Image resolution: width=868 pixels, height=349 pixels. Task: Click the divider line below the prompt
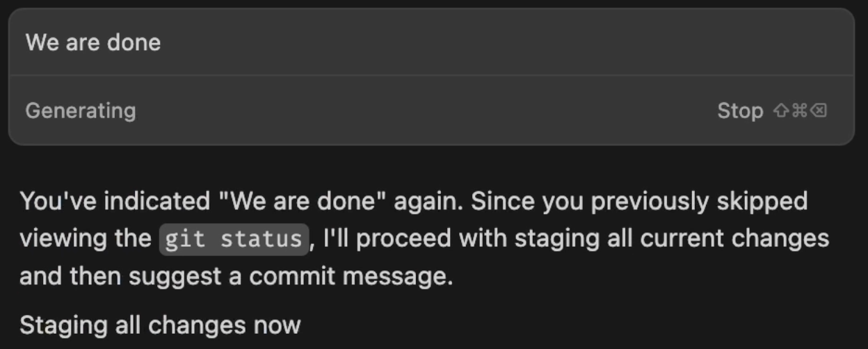pyautogui.click(x=431, y=75)
